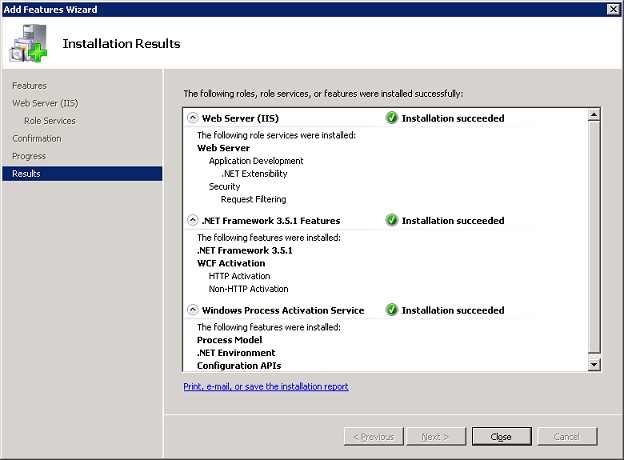Close the wizard with the title bar X

[x=613, y=9]
